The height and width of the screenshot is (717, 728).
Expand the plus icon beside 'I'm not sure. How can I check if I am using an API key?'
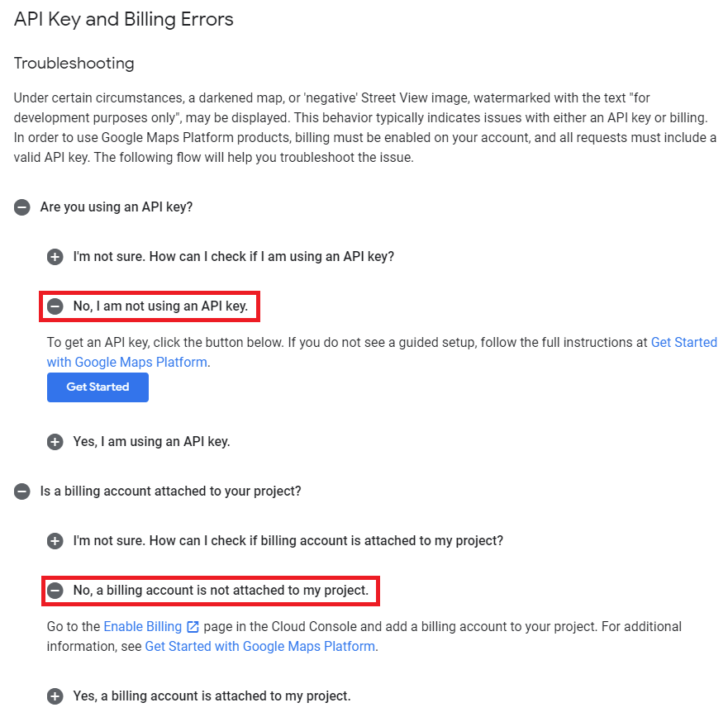[x=55, y=257]
